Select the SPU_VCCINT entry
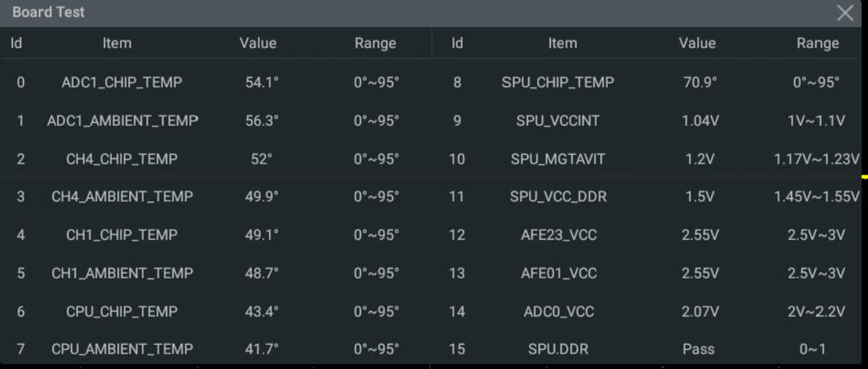This screenshot has height=369, width=868. pos(558,121)
